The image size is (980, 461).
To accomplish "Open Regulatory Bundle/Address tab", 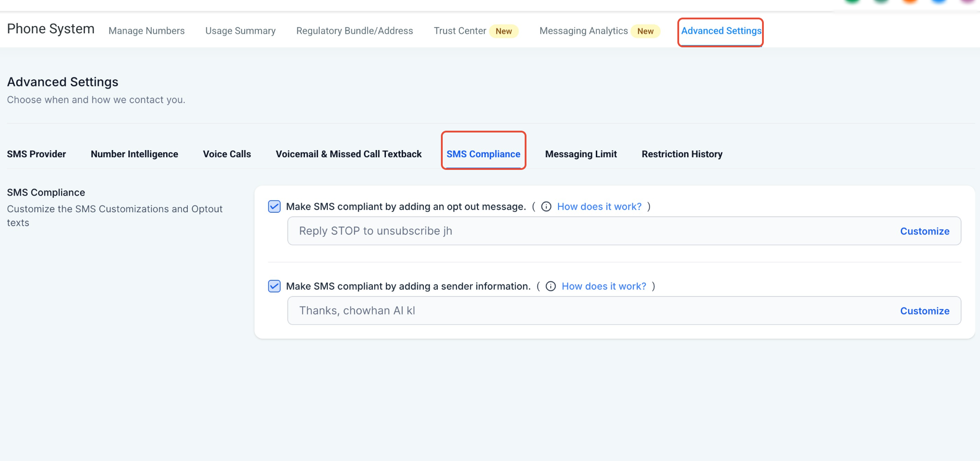I will click(354, 31).
